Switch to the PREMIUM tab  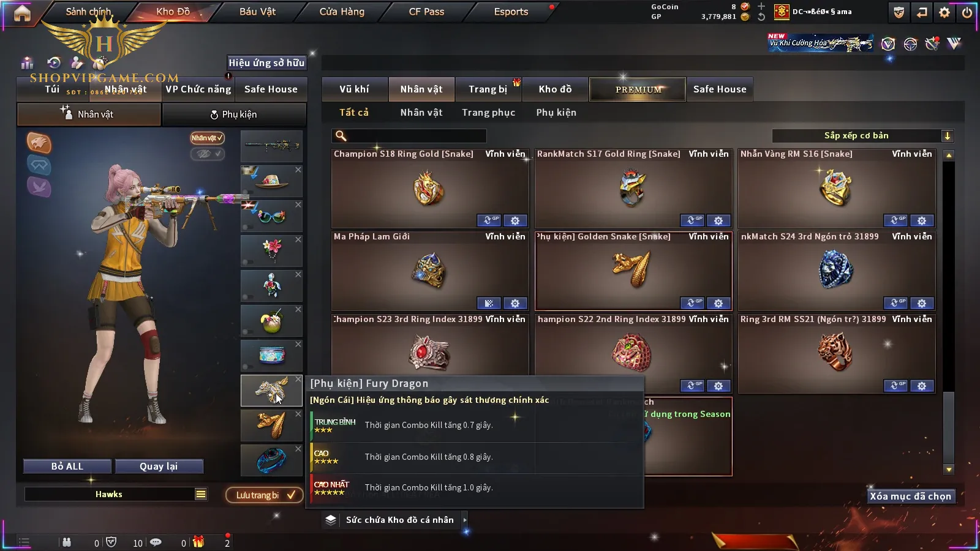click(x=638, y=89)
